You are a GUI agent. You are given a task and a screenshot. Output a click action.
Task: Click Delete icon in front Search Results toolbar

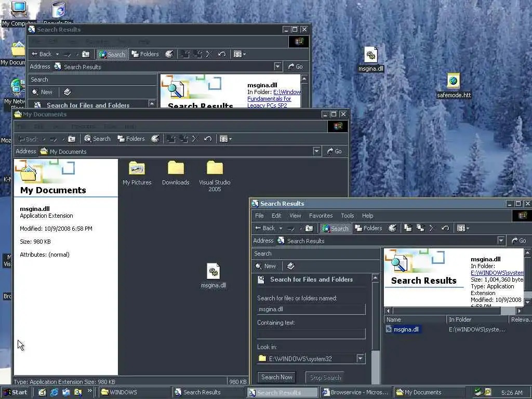(x=432, y=229)
